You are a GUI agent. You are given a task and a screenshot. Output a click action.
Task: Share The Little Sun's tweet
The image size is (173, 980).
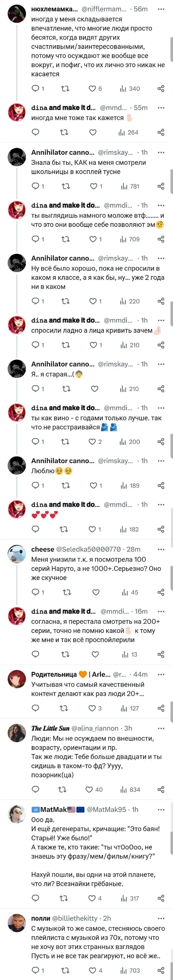(161, 789)
